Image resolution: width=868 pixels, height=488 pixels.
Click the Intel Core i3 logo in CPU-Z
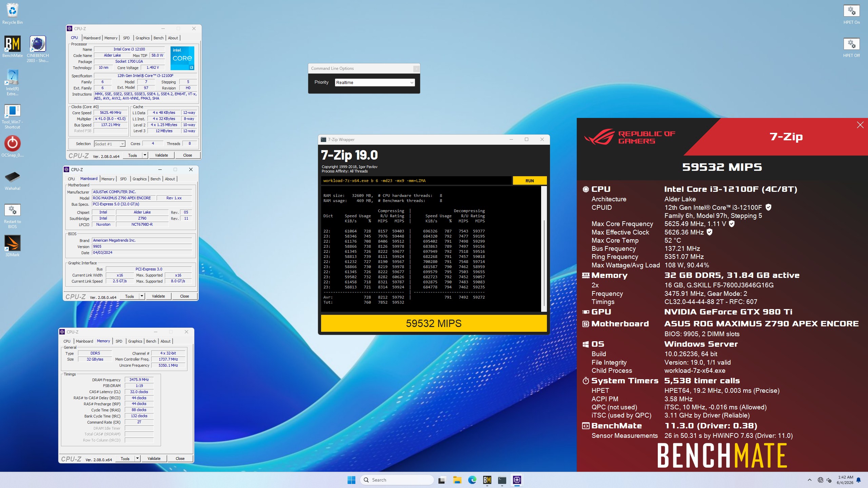pyautogui.click(x=182, y=58)
